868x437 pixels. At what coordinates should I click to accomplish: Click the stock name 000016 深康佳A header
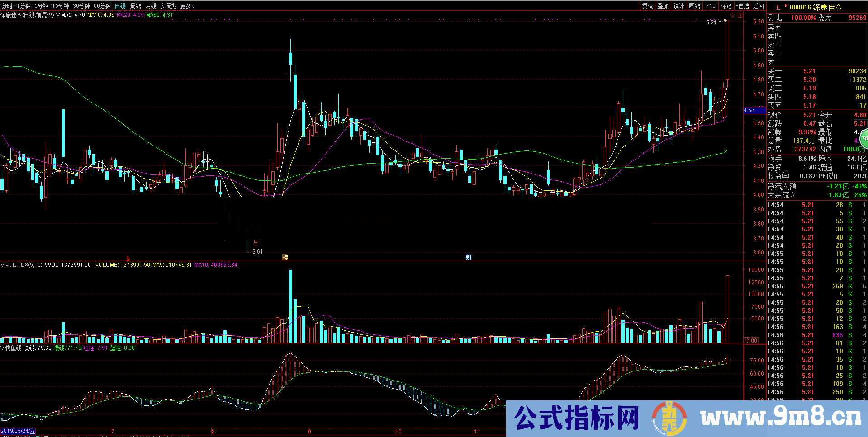816,7
